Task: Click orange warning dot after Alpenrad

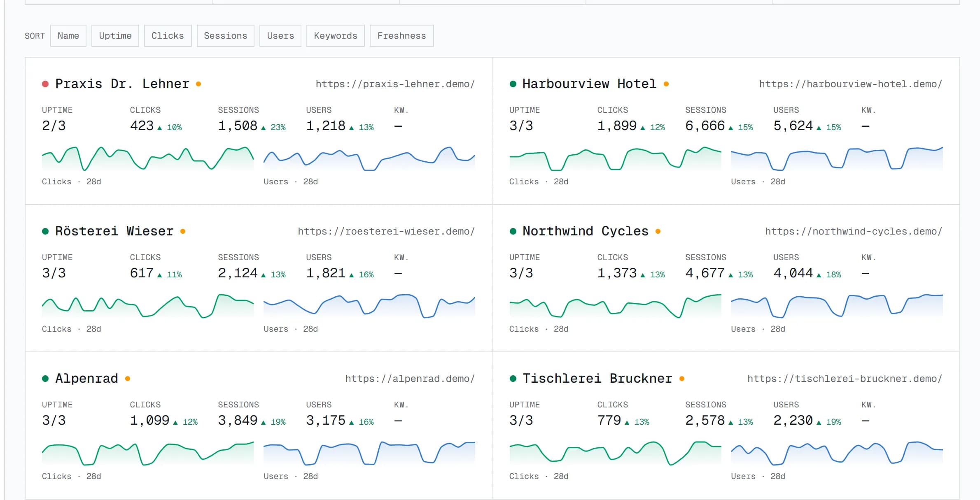Action: click(x=128, y=379)
